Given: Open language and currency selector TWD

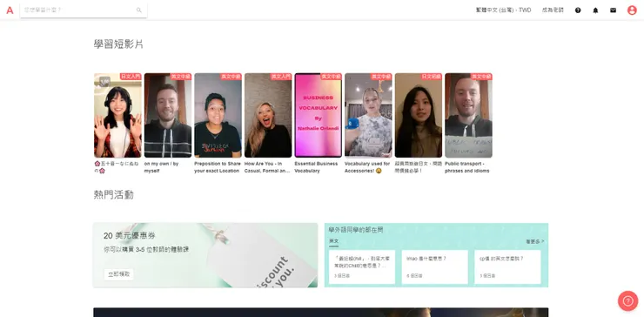Looking at the screenshot, I should tap(503, 10).
